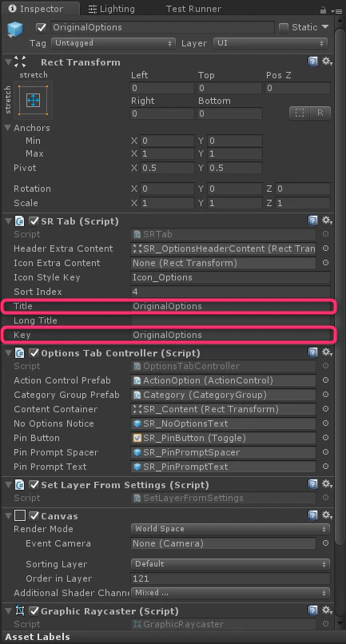Open the help reference for SR Tab script
This screenshot has width=346, height=644.
312,221
